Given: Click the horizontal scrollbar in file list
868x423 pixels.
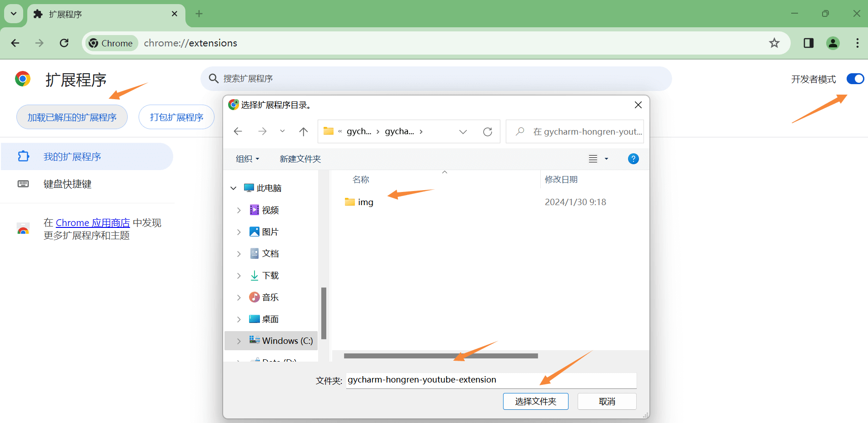Looking at the screenshot, I should 441,356.
